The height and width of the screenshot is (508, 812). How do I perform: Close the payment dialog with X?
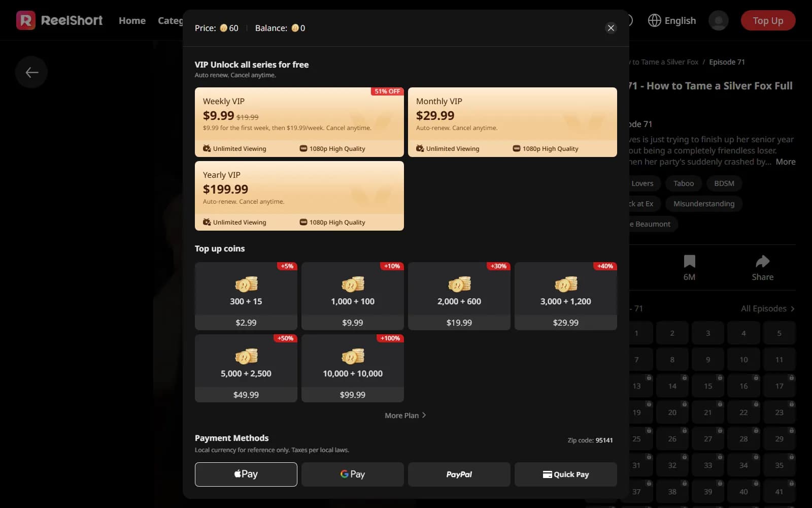[611, 28]
